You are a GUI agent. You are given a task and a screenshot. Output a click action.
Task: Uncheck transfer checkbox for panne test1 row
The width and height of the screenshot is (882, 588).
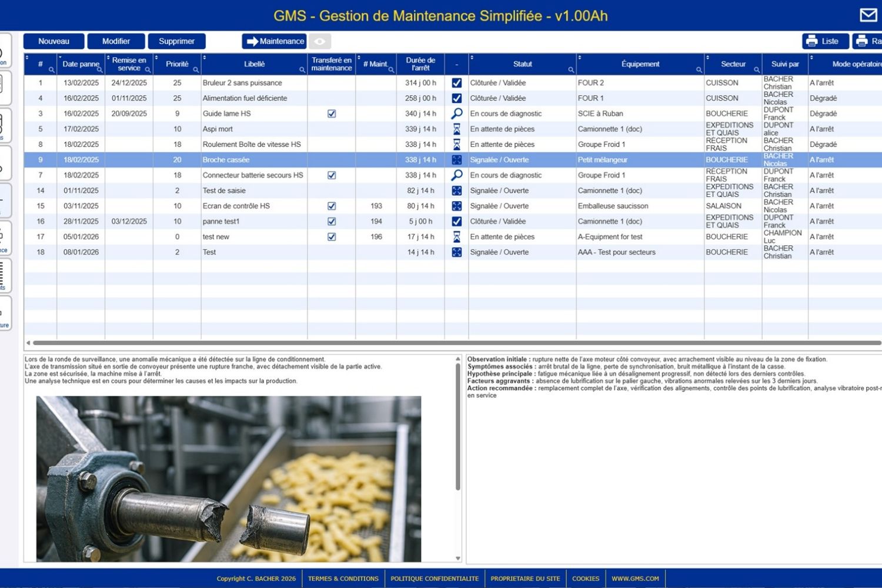(332, 222)
